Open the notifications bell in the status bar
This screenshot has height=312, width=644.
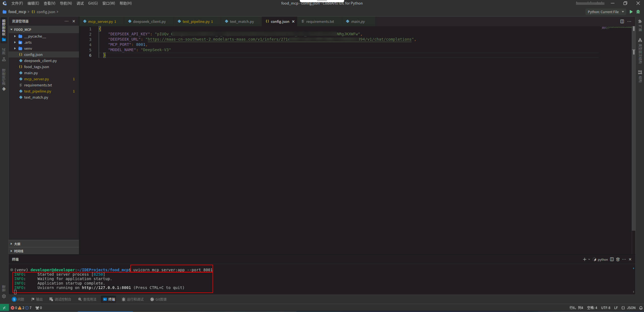[x=641, y=308]
